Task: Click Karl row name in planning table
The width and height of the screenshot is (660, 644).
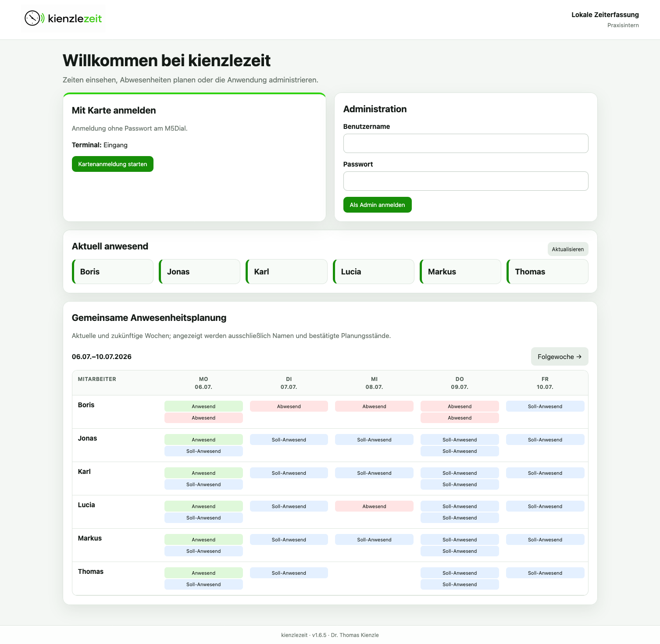Action: click(x=84, y=471)
